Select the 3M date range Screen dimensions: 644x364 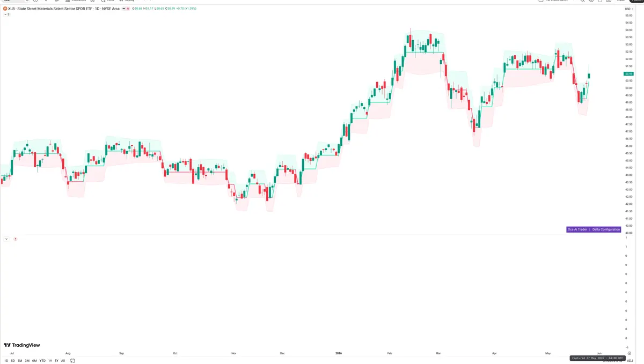click(x=27, y=361)
